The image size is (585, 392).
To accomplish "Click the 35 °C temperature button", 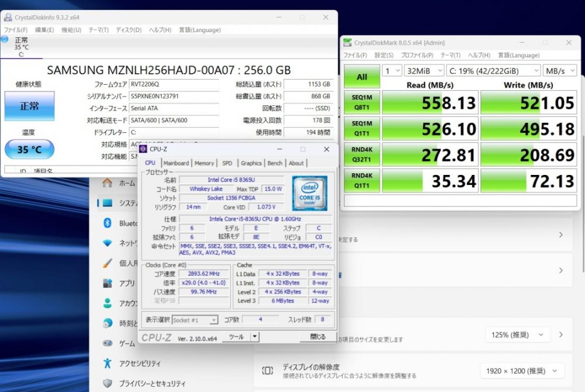I will pos(29,149).
